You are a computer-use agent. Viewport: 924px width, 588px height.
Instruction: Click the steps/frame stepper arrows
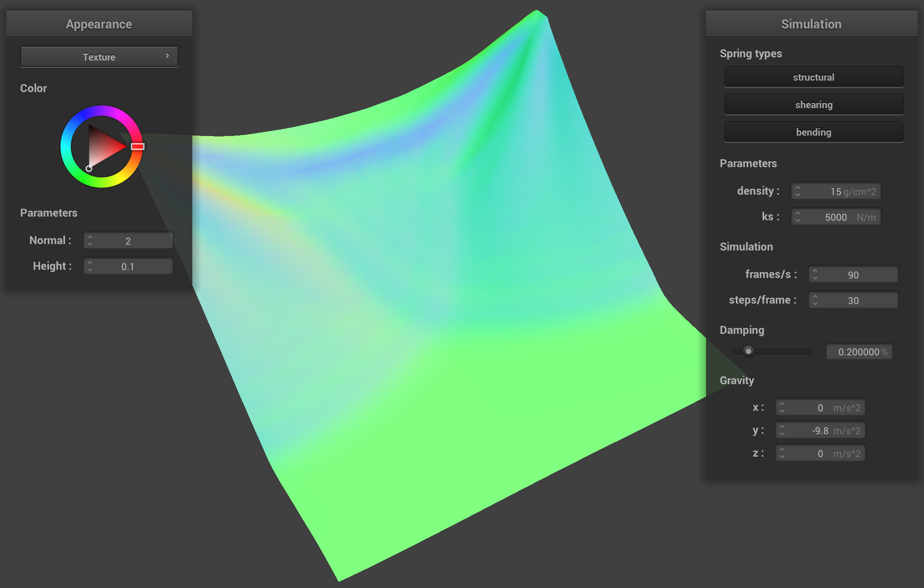click(815, 300)
